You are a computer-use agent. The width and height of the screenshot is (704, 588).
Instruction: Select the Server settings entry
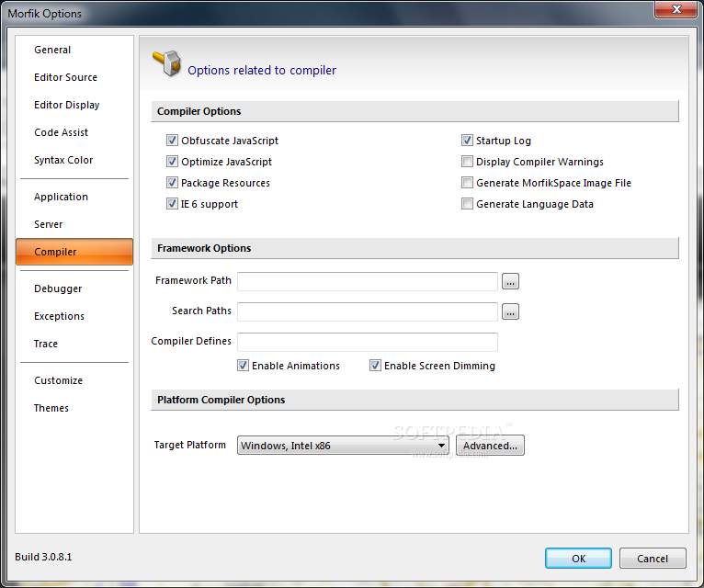coord(49,224)
